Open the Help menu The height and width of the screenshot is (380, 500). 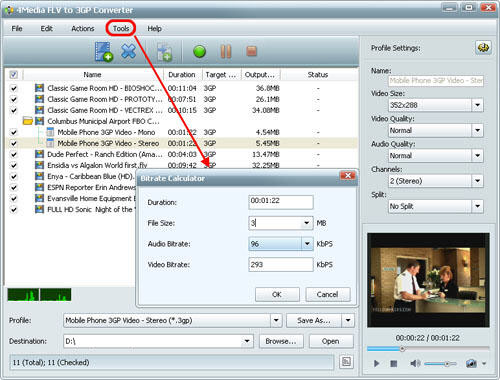click(154, 29)
